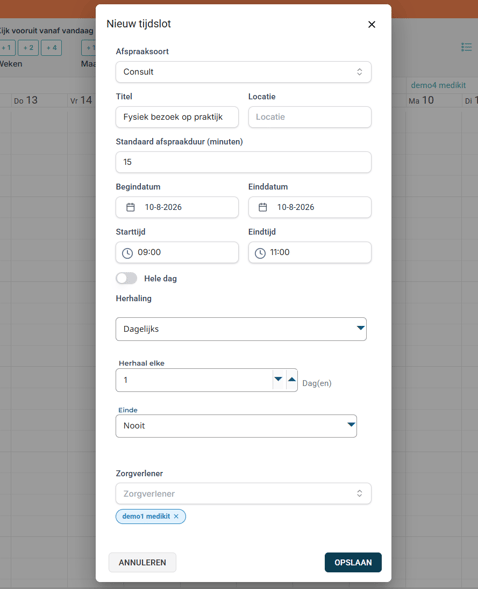Save the timeslot with OPSLAAN
478x589 pixels.
point(353,562)
